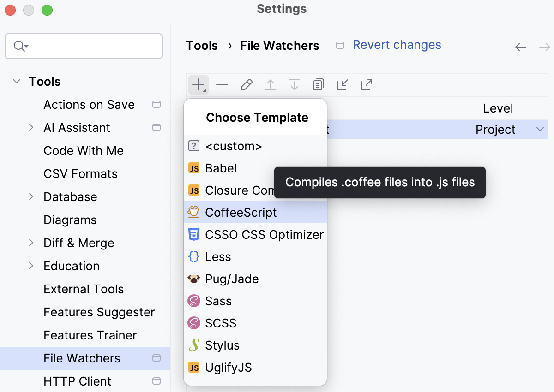Click the search magnifier in settings

19,46
